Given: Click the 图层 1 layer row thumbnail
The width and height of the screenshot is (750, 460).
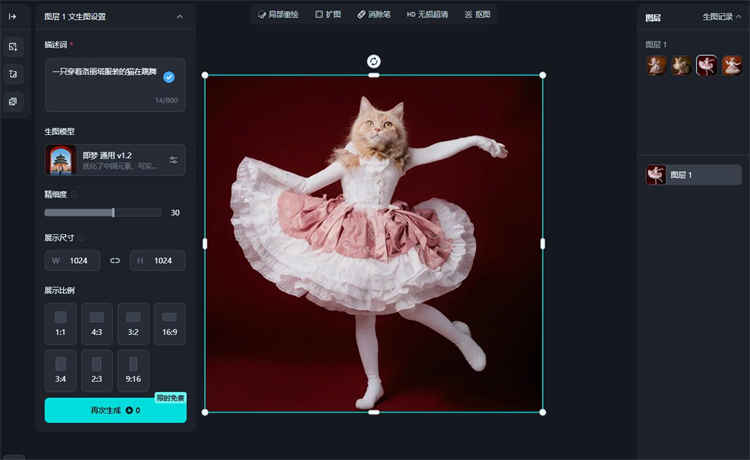Looking at the screenshot, I should (656, 175).
